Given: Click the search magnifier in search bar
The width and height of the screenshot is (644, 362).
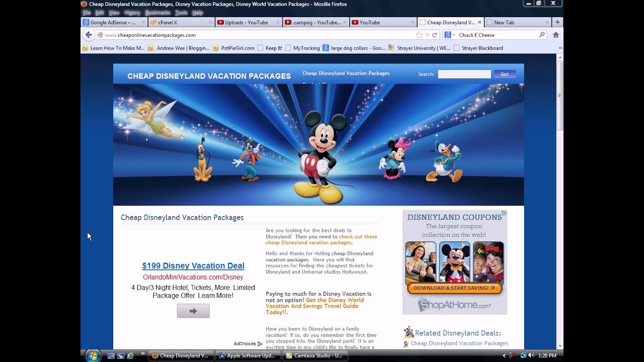Looking at the screenshot, I should pos(542,35).
